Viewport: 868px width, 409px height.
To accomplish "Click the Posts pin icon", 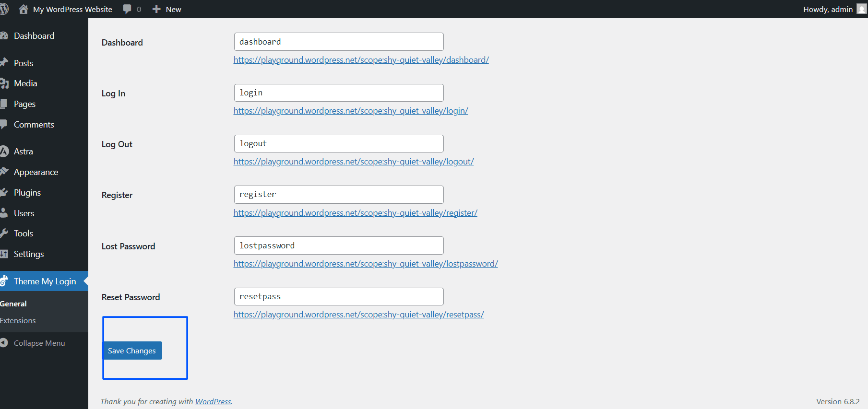I will point(4,63).
